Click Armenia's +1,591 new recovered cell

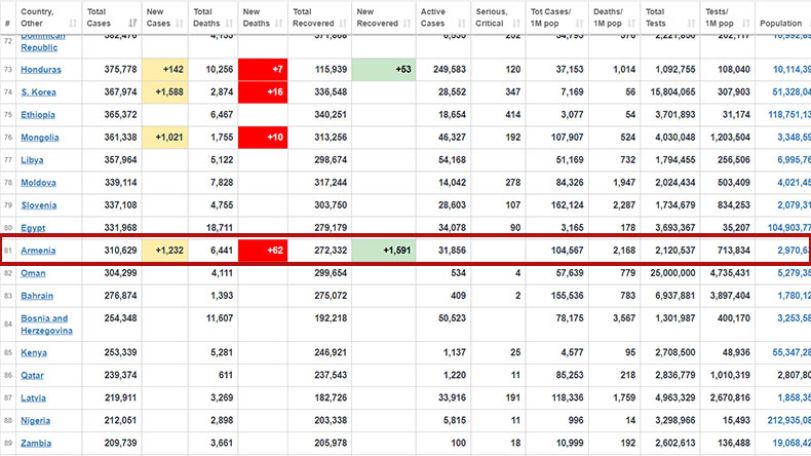coord(384,250)
